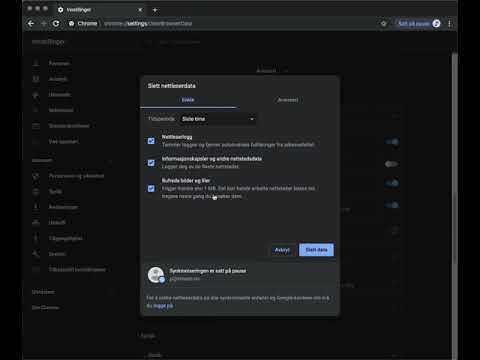Switch to the Avansert tab in dialog
This screenshot has width=480, height=360.
click(x=288, y=100)
